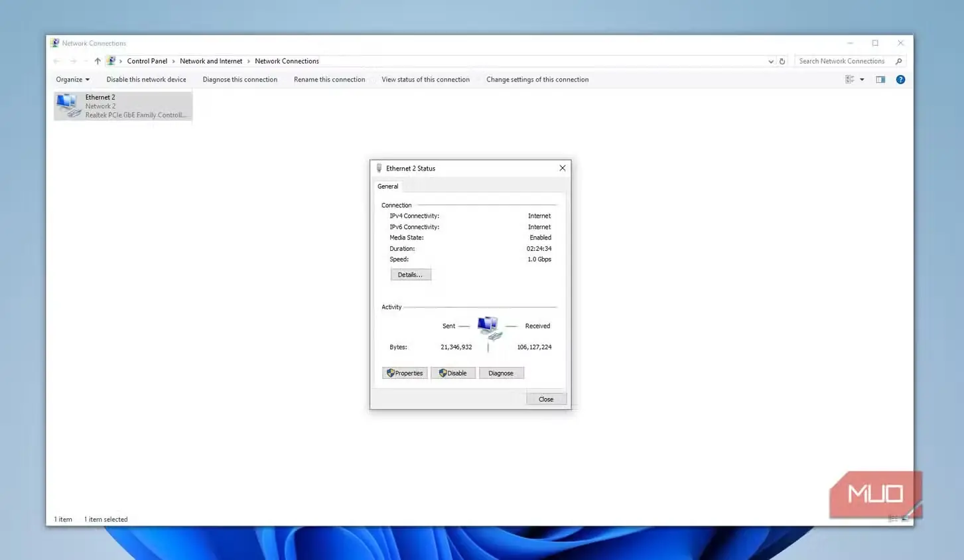Screen dimensions: 964x560
Task: Expand the chevron before Control Panel
Action: pos(121,61)
